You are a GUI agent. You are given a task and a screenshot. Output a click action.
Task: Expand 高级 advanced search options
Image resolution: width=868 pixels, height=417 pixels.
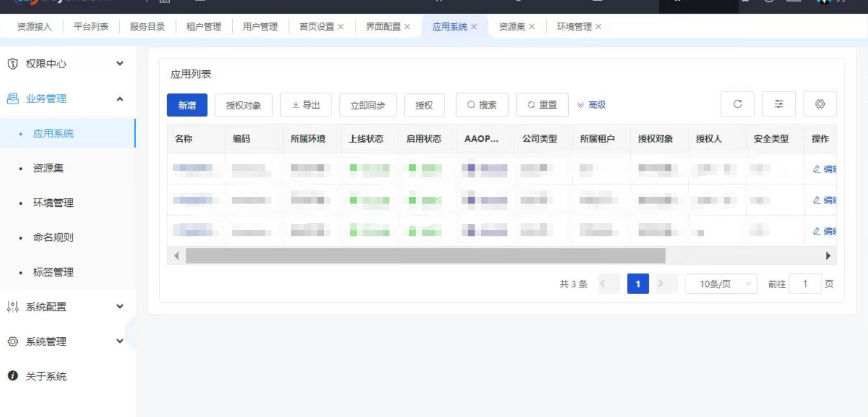pos(592,105)
